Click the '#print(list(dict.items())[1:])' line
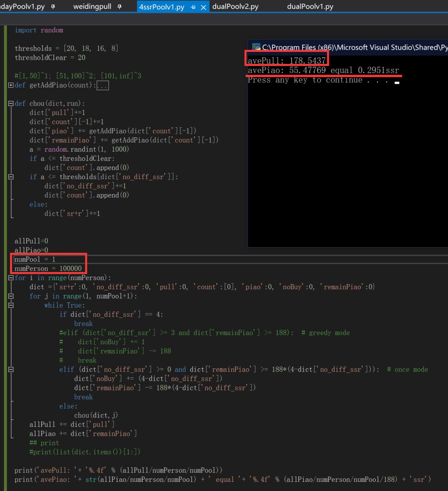448x491 pixels. (x=85, y=452)
